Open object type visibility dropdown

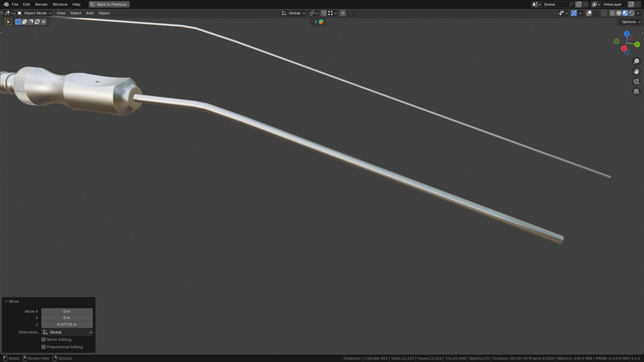tap(563, 13)
